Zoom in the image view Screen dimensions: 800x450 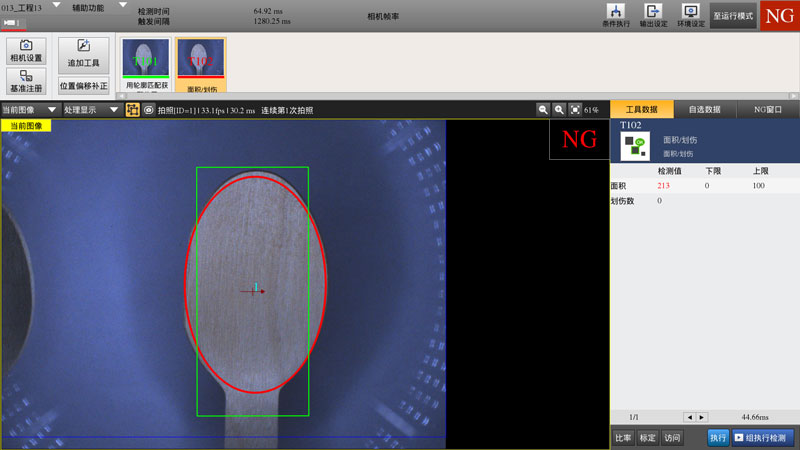pyautogui.click(x=559, y=110)
